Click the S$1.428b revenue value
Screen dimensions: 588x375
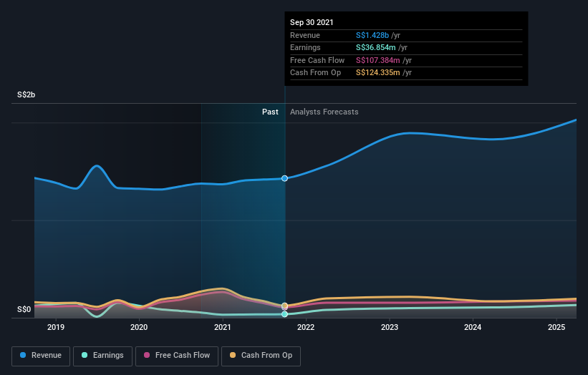372,35
